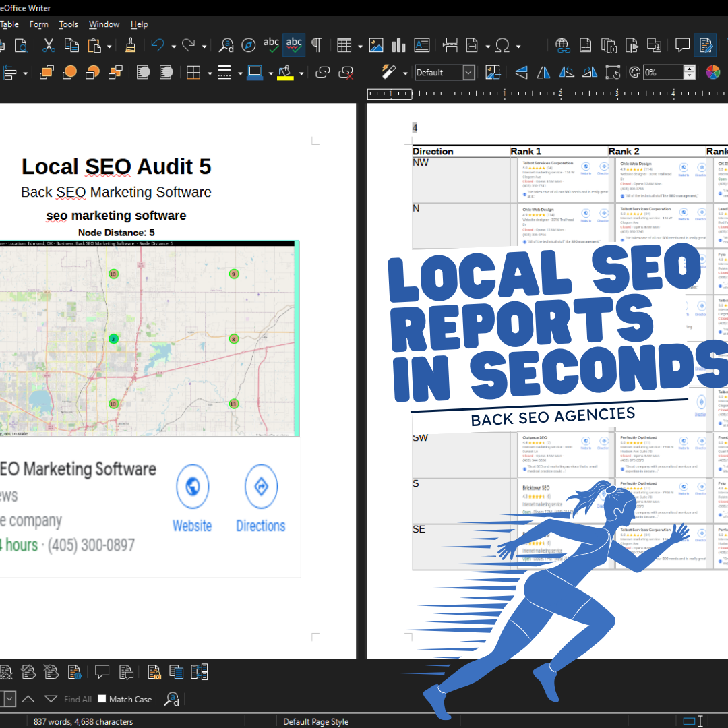Click the Default Page Style status entry
The image size is (728, 728).
tap(315, 721)
